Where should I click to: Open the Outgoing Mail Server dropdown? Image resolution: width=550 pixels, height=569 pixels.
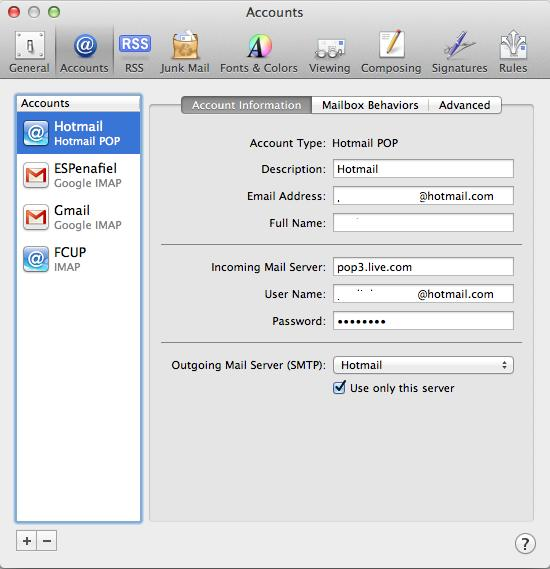[423, 365]
